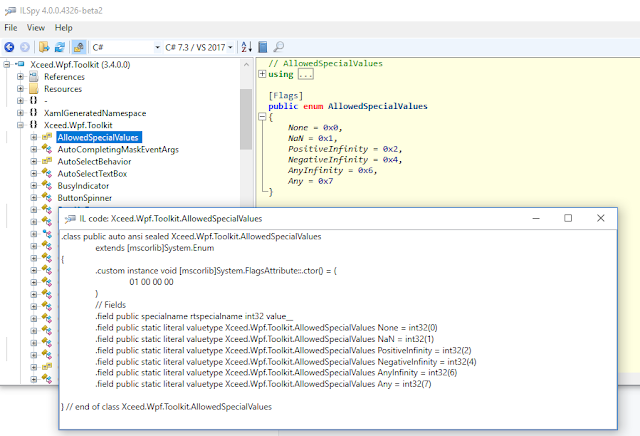The image size is (640, 436).
Task: Expand the collapsed using block in code
Action: (x=262, y=74)
